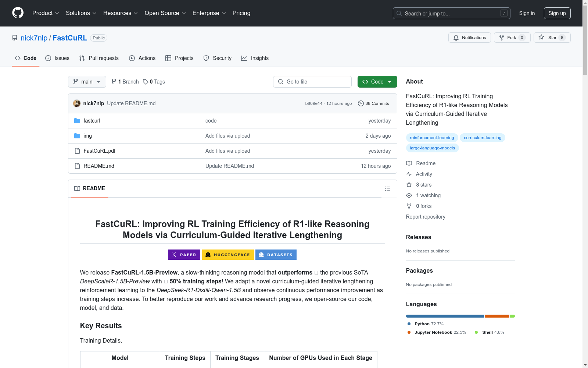The height and width of the screenshot is (368, 588).
Task: Click the repository icon beside nick7nlp
Action: point(15,38)
